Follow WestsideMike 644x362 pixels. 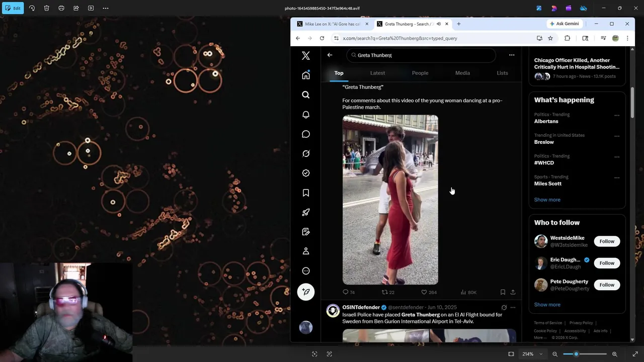pos(607,241)
